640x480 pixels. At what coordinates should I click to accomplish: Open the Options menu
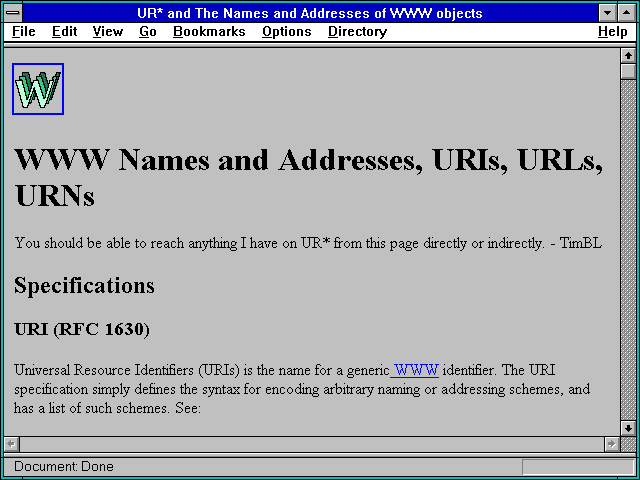coord(287,32)
